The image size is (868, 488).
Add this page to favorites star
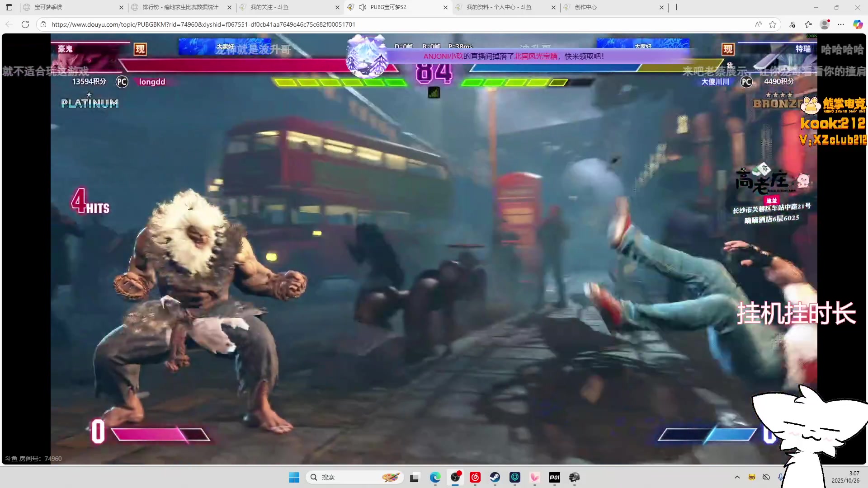(x=773, y=24)
